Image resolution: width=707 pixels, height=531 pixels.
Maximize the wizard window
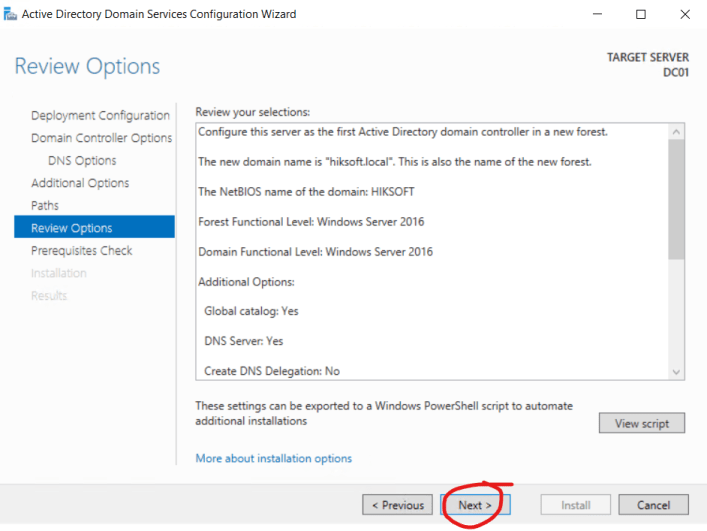640,14
